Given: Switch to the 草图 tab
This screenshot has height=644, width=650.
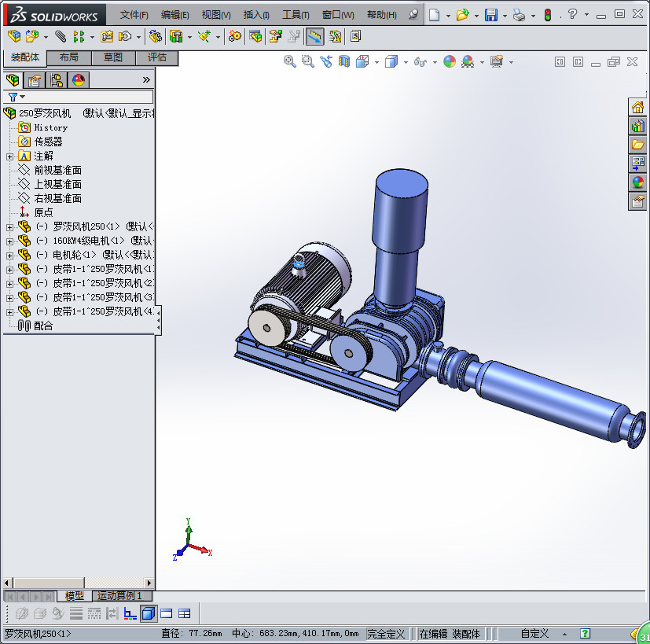Looking at the screenshot, I should click(113, 57).
